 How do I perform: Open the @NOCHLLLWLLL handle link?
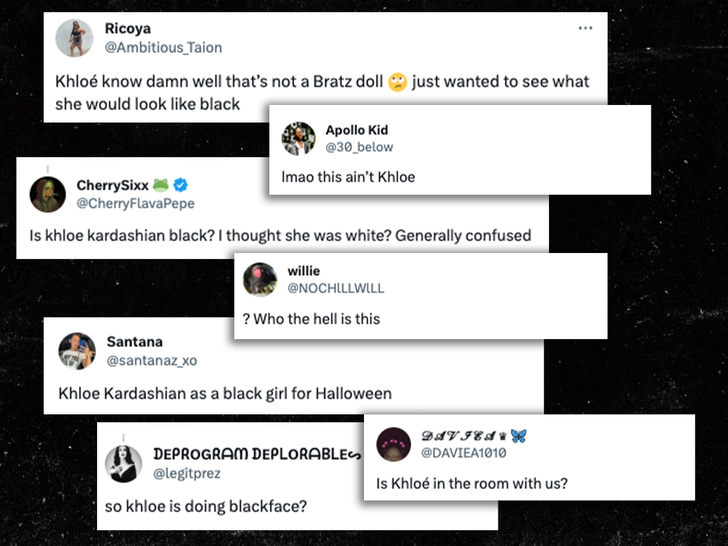coord(335,288)
